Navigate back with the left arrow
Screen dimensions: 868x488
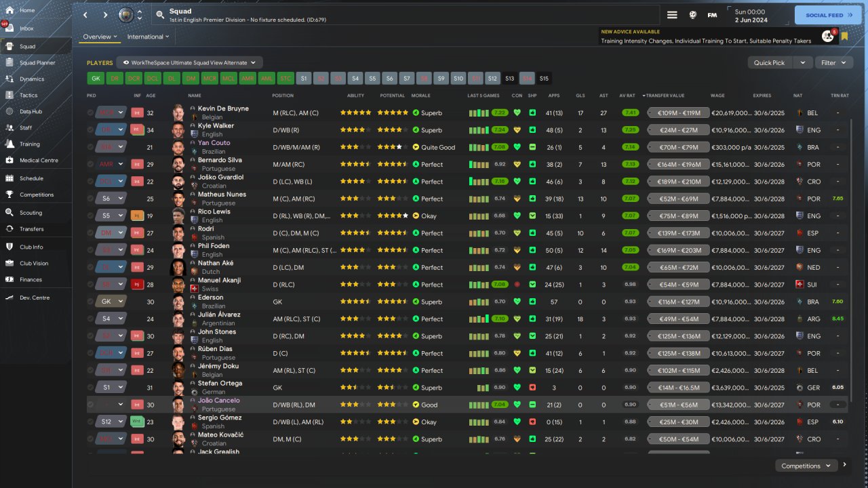85,15
